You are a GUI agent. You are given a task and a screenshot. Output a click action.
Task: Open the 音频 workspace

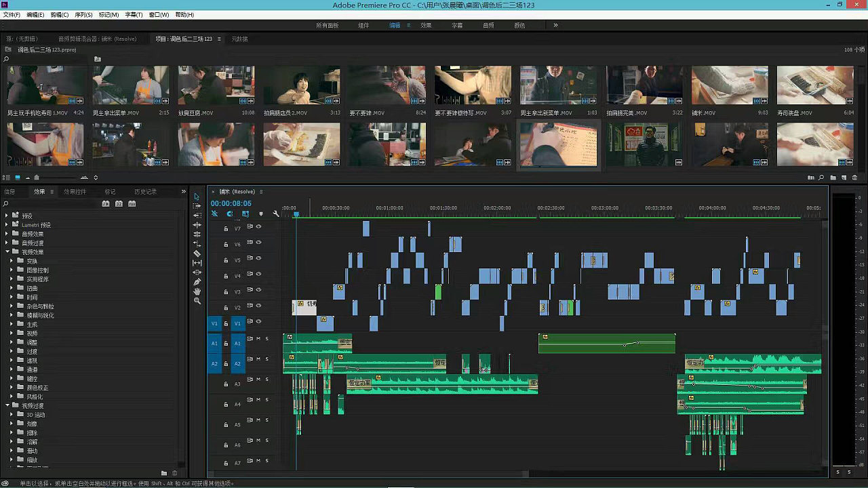point(488,26)
